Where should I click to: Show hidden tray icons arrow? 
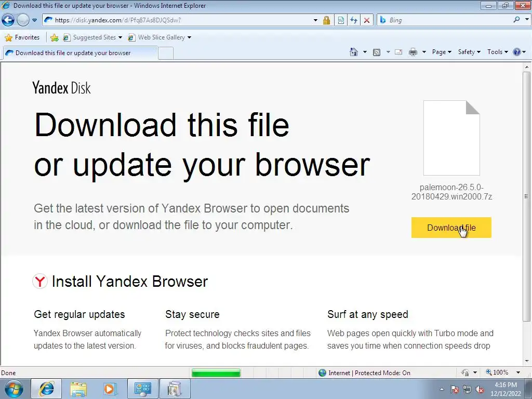pos(442,389)
